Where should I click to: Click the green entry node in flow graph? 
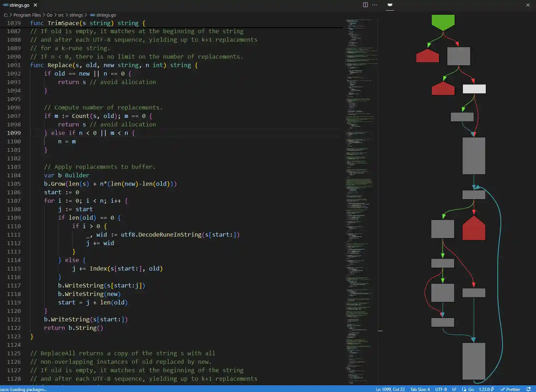pos(443,21)
